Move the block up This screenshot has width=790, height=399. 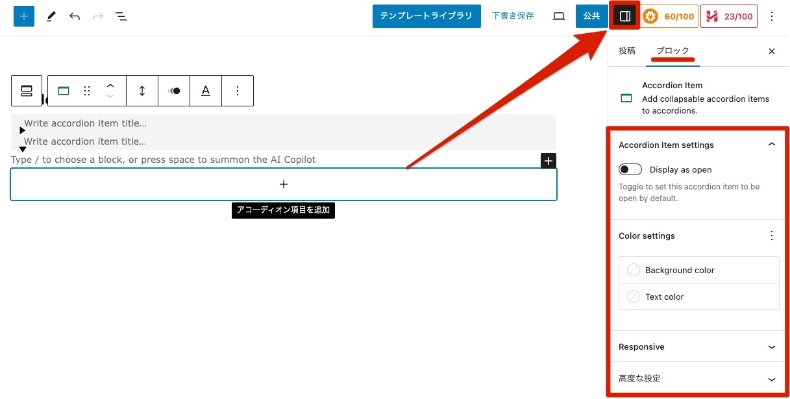click(x=110, y=86)
